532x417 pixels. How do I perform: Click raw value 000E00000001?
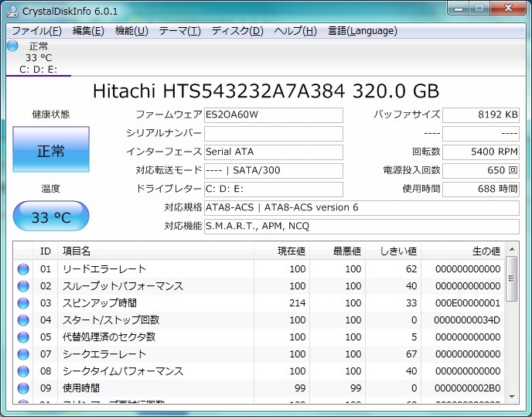468,303
